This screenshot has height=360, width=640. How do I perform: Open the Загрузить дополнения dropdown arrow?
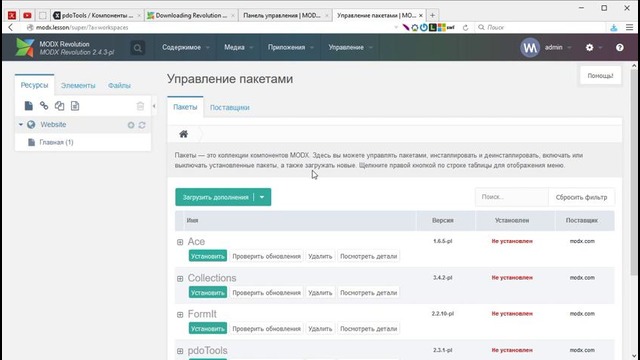pos(262,197)
